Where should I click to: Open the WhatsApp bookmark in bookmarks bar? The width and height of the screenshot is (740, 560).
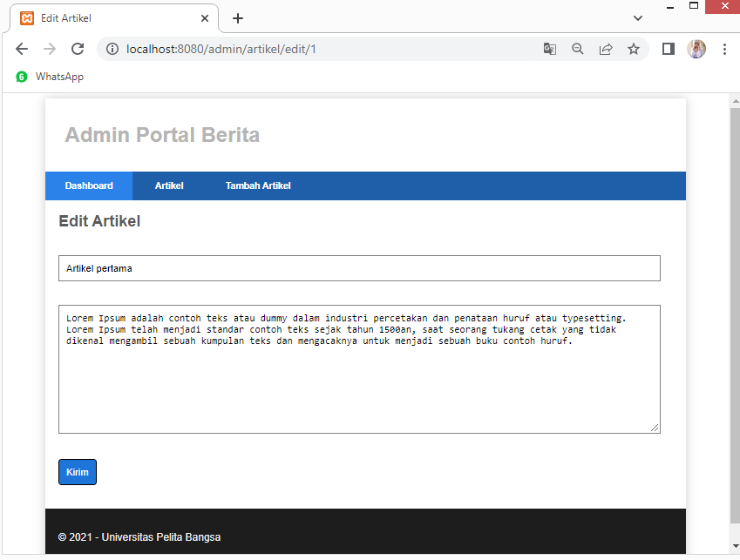[52, 77]
